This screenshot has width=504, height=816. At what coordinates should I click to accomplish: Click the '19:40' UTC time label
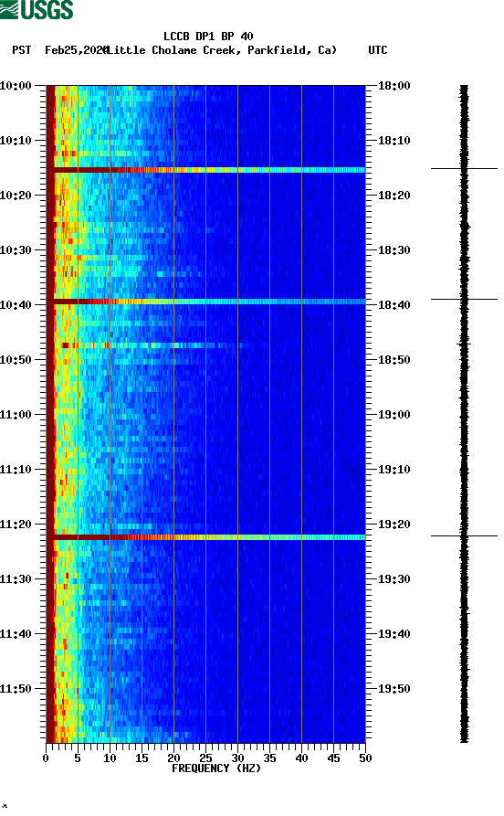click(394, 634)
